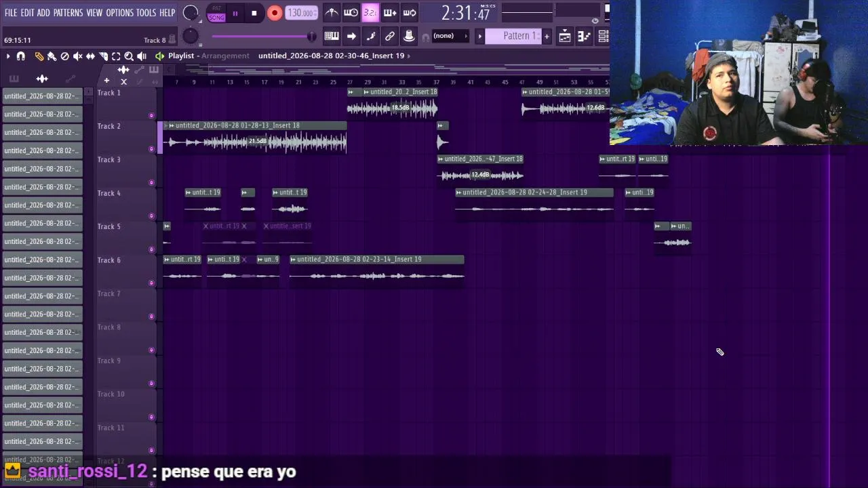The height and width of the screenshot is (488, 868).
Task: Expand the pattern list arrow left of Pattern 1
Action: (479, 36)
